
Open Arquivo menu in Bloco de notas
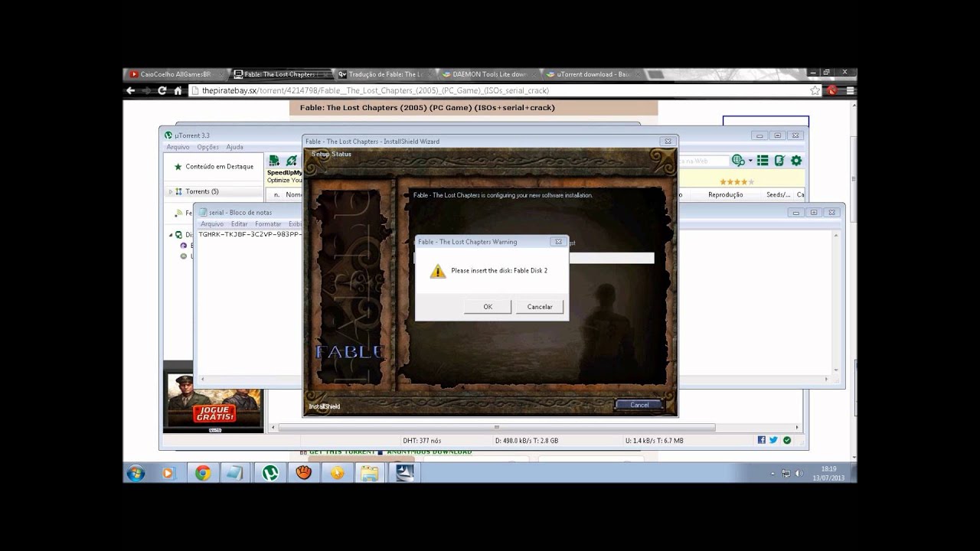point(211,224)
